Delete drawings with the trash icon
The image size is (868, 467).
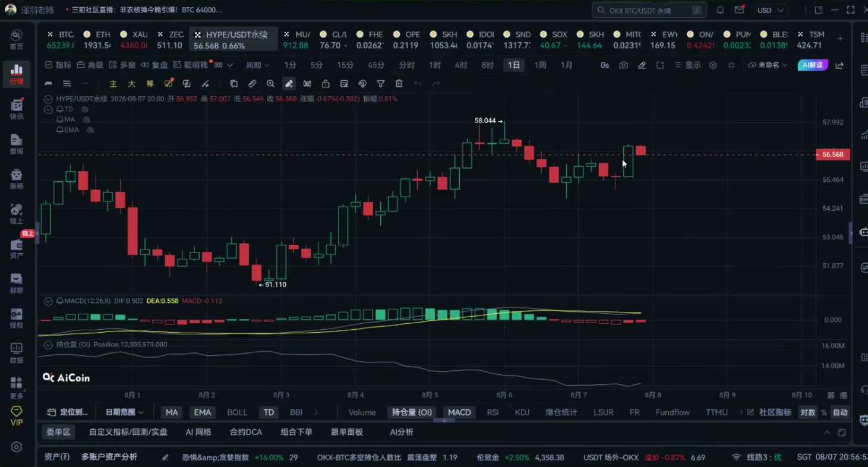(399, 84)
